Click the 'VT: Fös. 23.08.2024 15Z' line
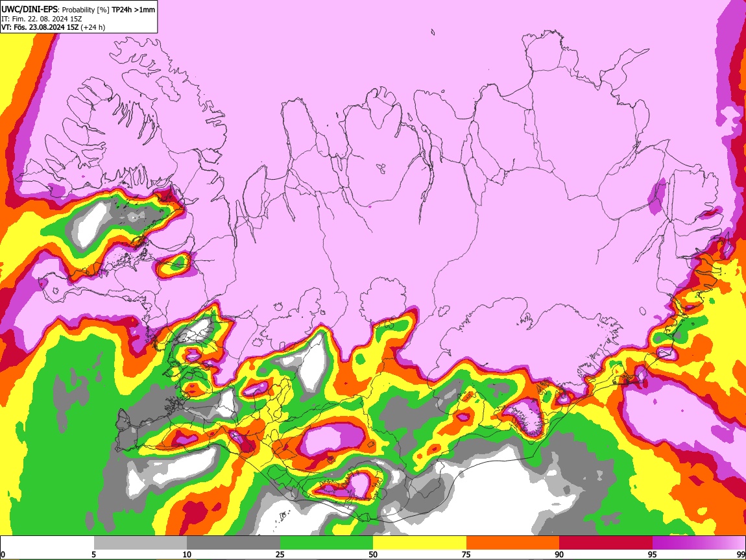The height and width of the screenshot is (560, 746). [x=40, y=27]
